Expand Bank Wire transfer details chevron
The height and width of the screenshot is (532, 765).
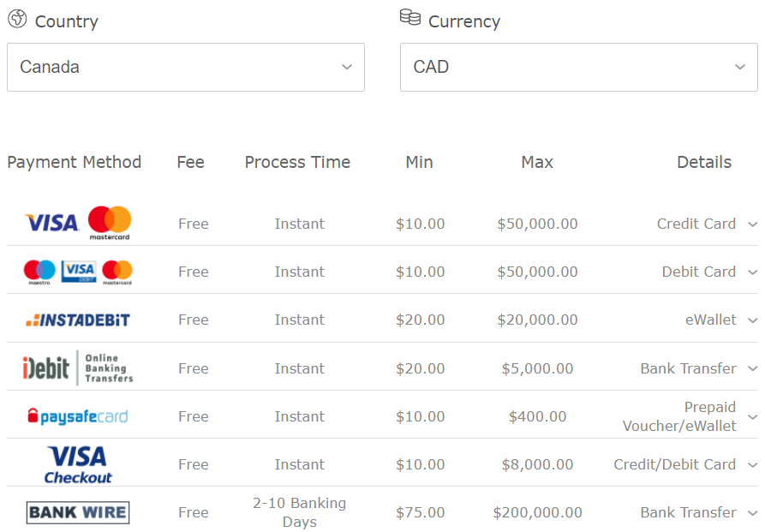click(752, 513)
